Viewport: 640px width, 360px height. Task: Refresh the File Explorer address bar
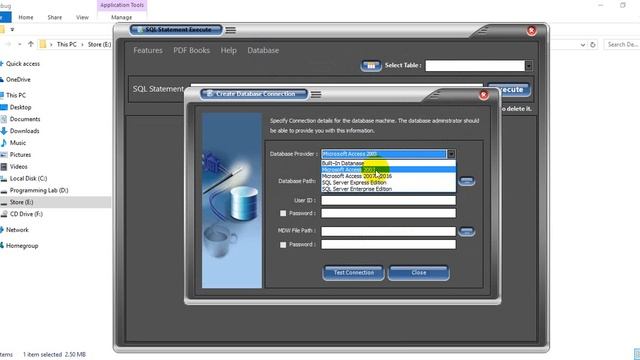tap(593, 44)
